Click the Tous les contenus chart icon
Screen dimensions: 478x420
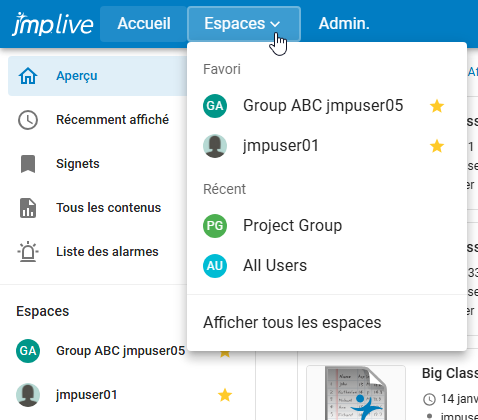tap(28, 208)
